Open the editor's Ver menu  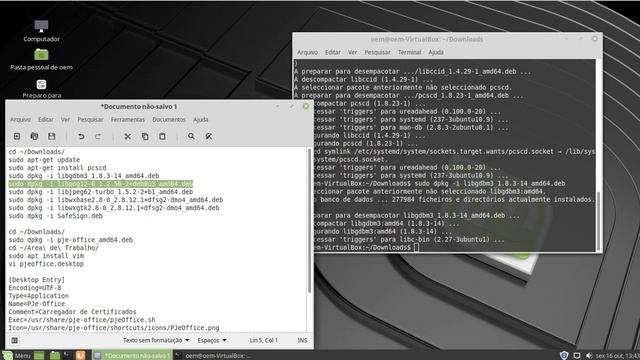[65, 120]
